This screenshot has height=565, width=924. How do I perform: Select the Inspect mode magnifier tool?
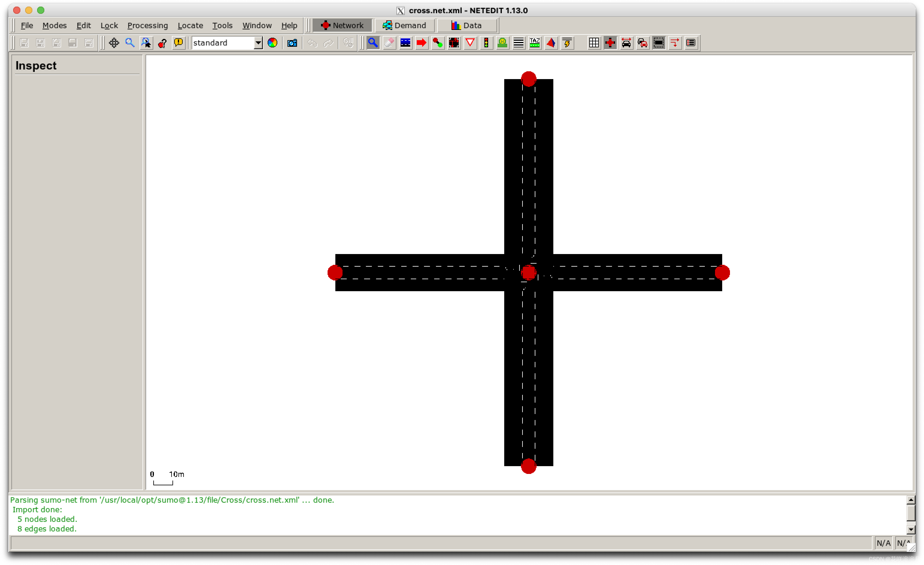(373, 43)
